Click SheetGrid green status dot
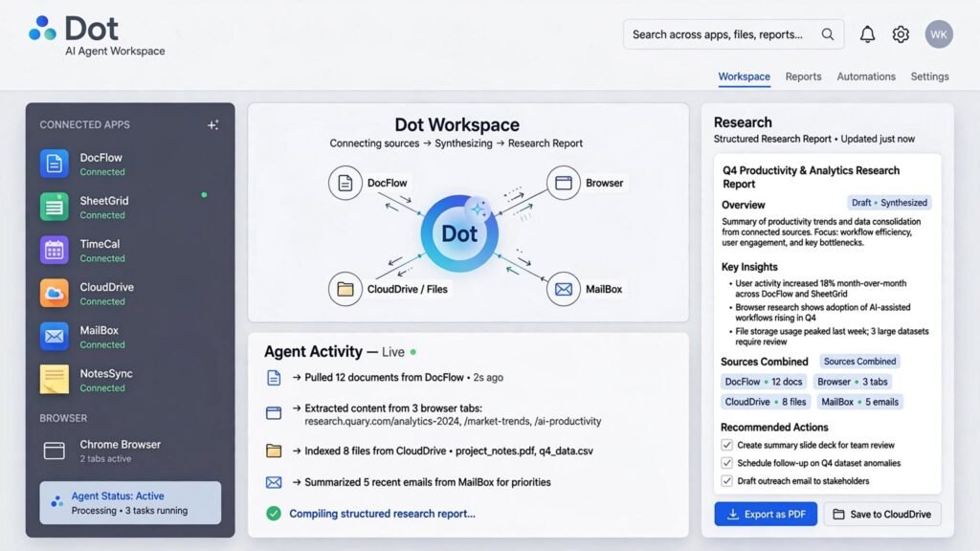This screenshot has height=551, width=980. click(x=204, y=195)
